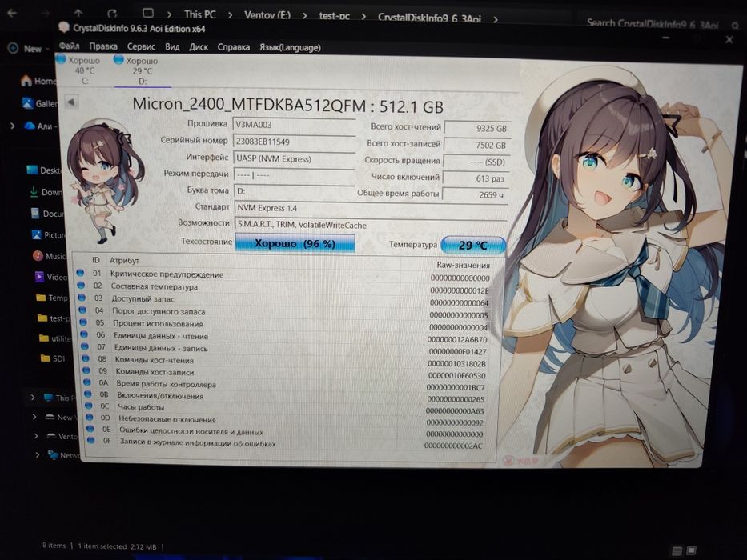747x560 pixels.
Task: Click the interface field UASP (NVM Express)
Action: (294, 158)
